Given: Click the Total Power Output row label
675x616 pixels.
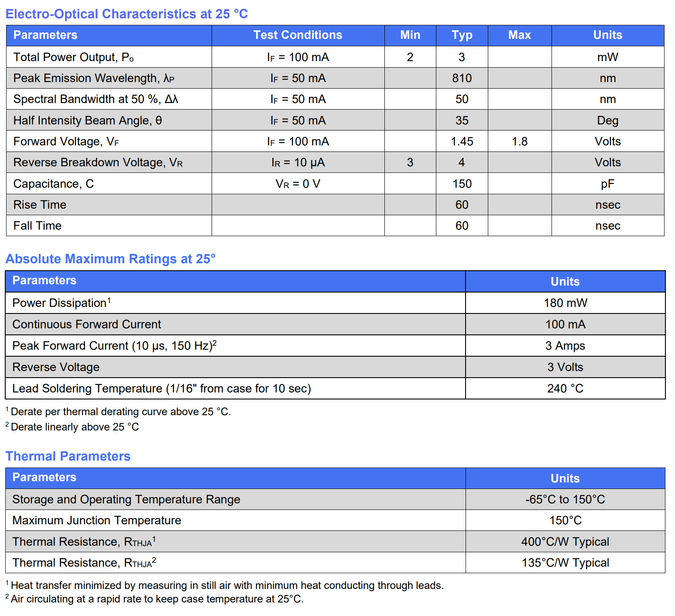Looking at the screenshot, I should click(x=73, y=57).
